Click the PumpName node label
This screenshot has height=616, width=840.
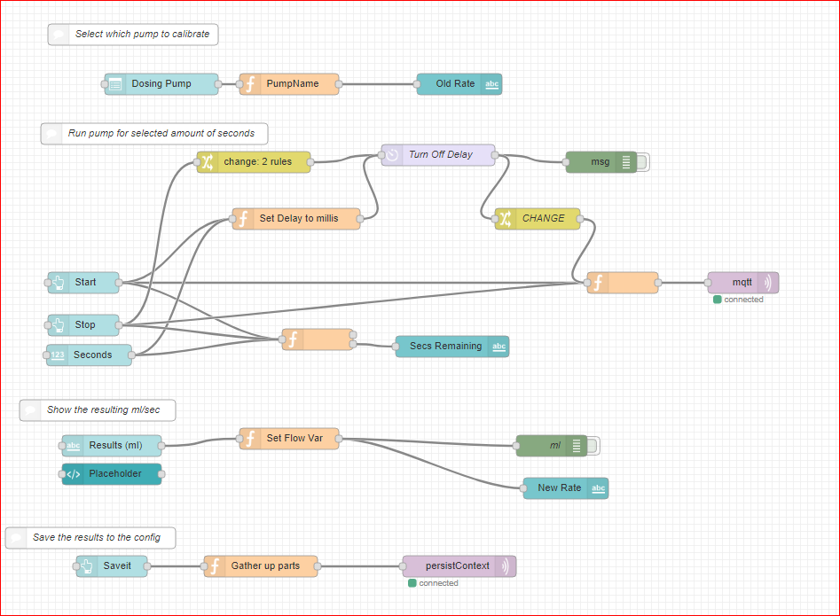pos(293,83)
